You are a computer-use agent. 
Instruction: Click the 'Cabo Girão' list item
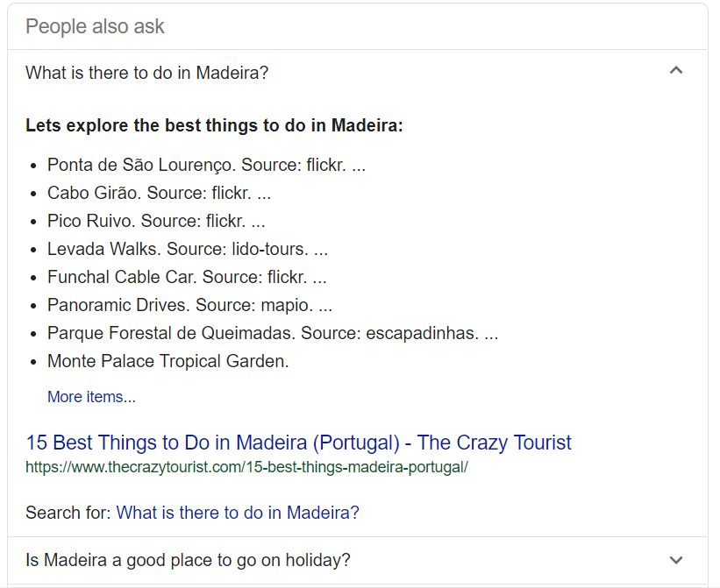pos(159,193)
